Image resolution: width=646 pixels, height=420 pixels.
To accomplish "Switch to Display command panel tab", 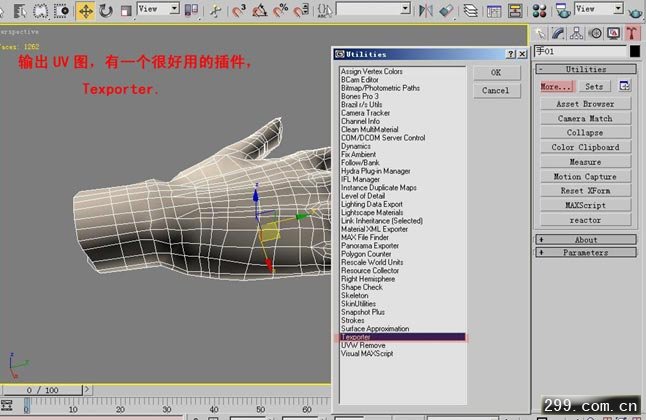I will [x=613, y=33].
